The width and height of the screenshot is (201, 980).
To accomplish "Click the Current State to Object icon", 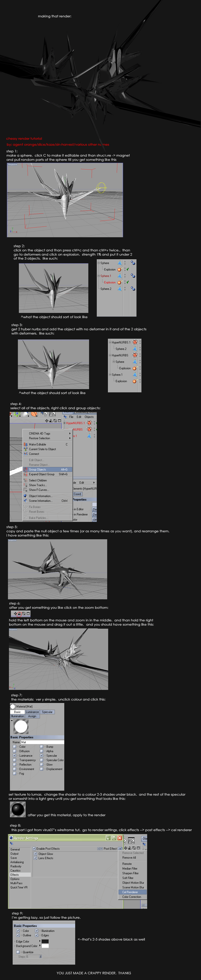I will click(x=26, y=449).
